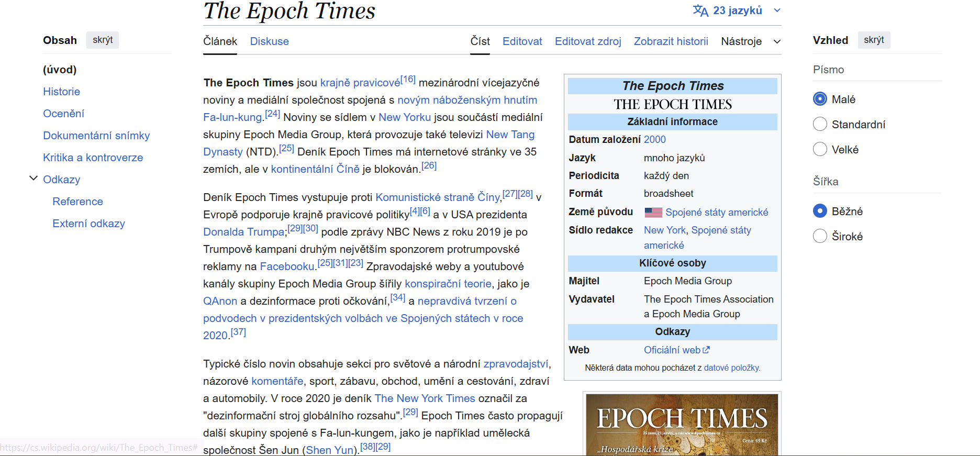Choose the Velké font size
This screenshot has width=980, height=456.
(820, 149)
